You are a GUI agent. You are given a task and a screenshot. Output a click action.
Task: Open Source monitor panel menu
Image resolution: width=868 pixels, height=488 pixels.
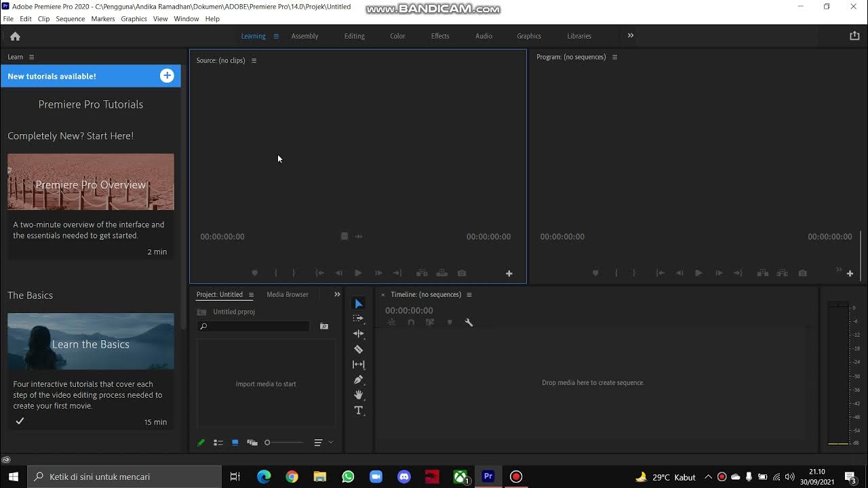(254, 60)
